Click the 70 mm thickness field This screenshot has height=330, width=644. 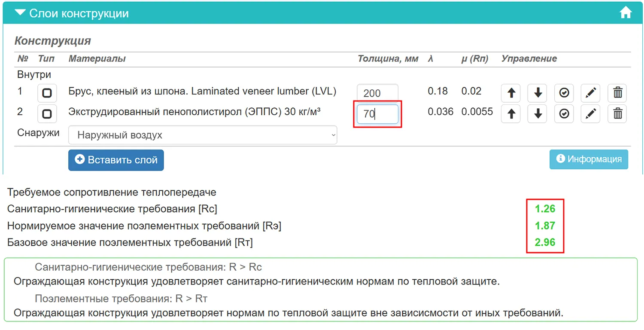(x=377, y=114)
